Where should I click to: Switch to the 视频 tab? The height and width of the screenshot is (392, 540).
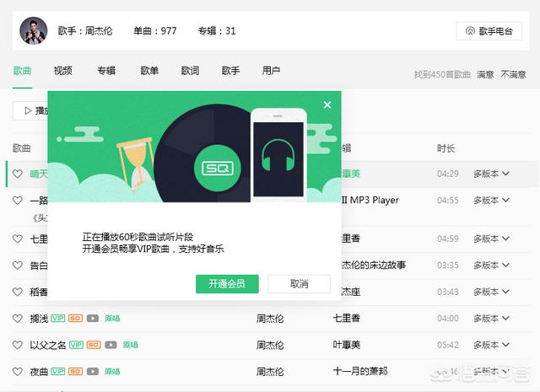point(63,71)
